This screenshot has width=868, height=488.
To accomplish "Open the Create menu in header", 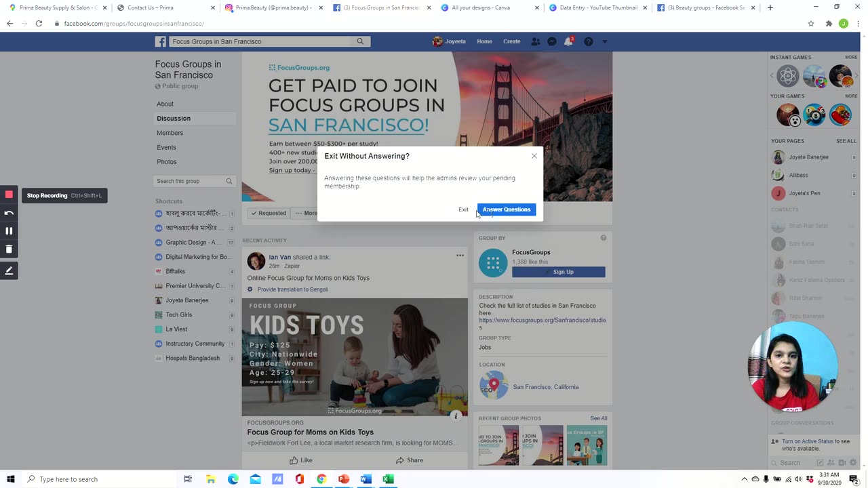I will [512, 41].
